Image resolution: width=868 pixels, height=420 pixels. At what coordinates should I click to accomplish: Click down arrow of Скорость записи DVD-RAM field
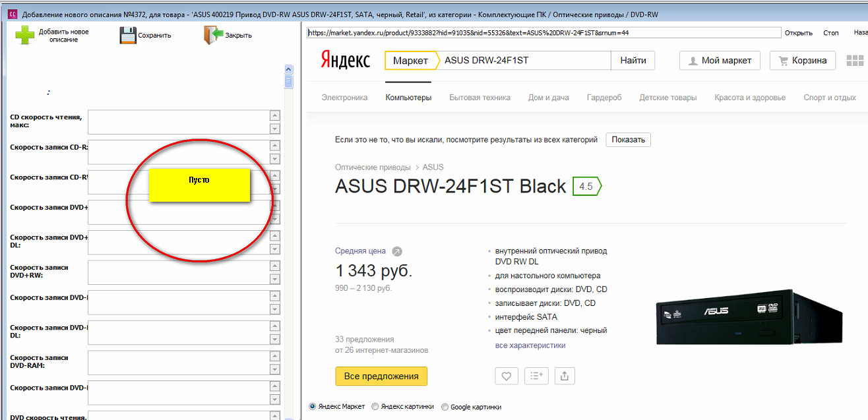(275, 370)
